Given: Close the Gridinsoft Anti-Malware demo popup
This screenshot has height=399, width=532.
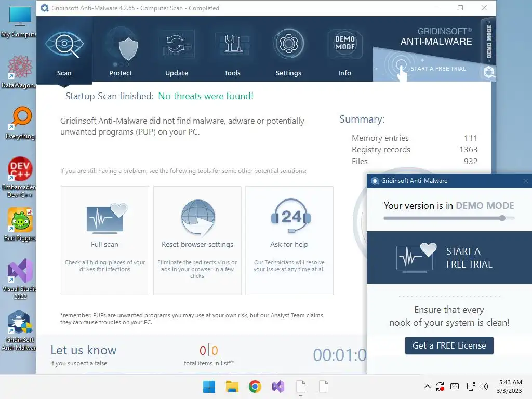Looking at the screenshot, I should point(526,181).
